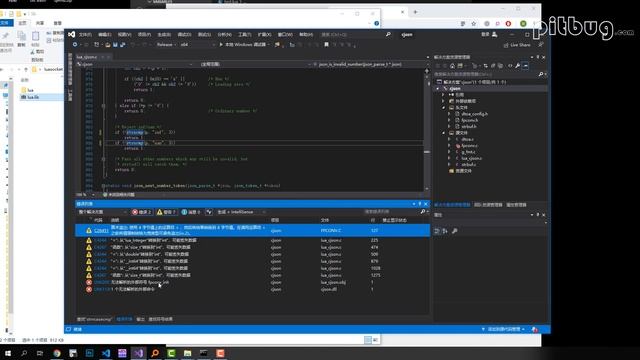Open the 窗口 (Window) menu
640x360 pixels.
tap(285, 35)
